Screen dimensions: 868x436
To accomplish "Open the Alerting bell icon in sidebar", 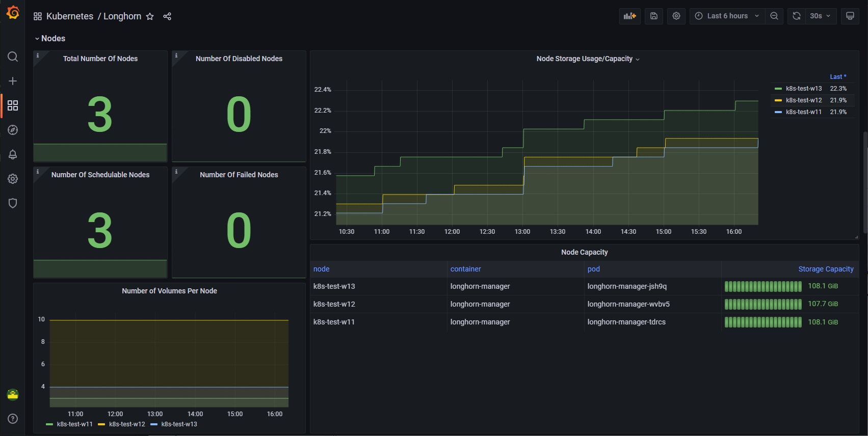I will 13,154.
